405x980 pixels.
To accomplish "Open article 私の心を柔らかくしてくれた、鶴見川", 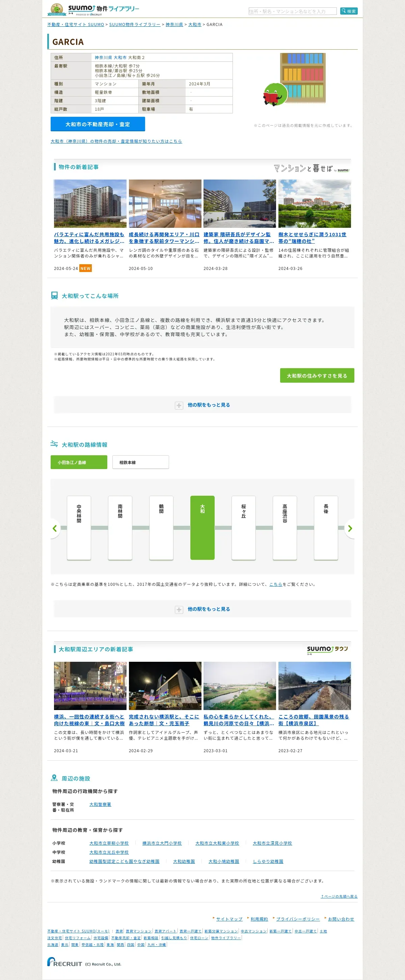I will tap(239, 720).
